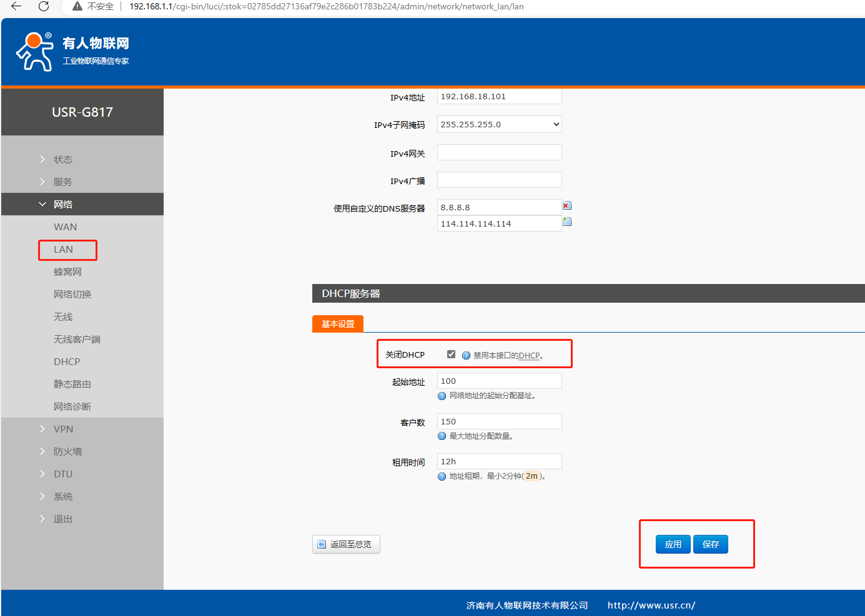Click the IPv4 gateway input field

(499, 152)
